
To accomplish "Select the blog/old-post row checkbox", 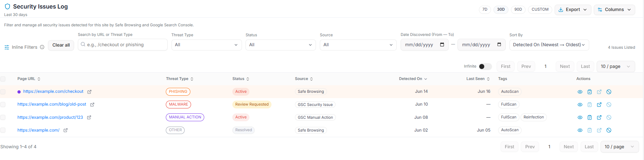I will tap(3, 105).
